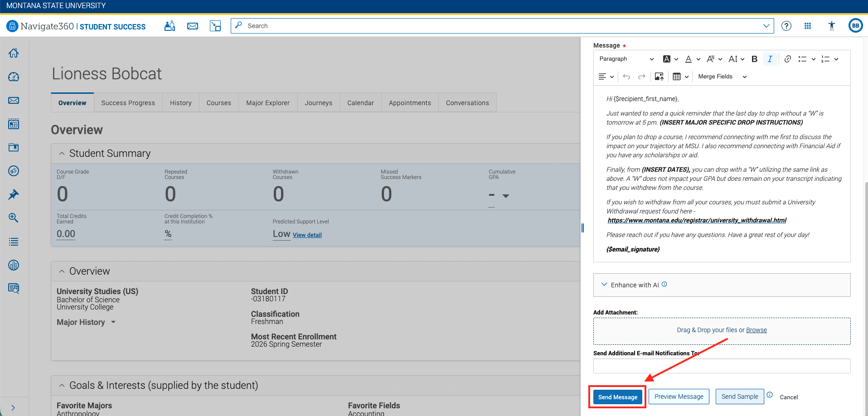This screenshot has height=416, width=868.
Task: Toggle bold formatting in message editor
Action: (754, 59)
